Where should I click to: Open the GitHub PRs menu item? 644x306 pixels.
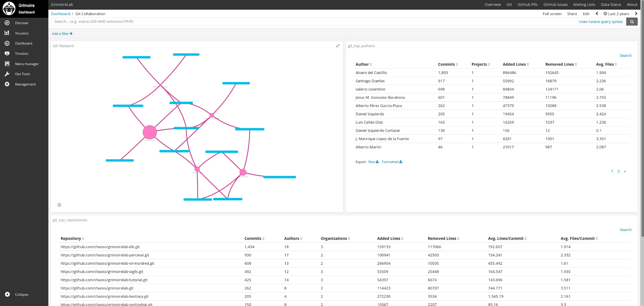click(x=527, y=5)
